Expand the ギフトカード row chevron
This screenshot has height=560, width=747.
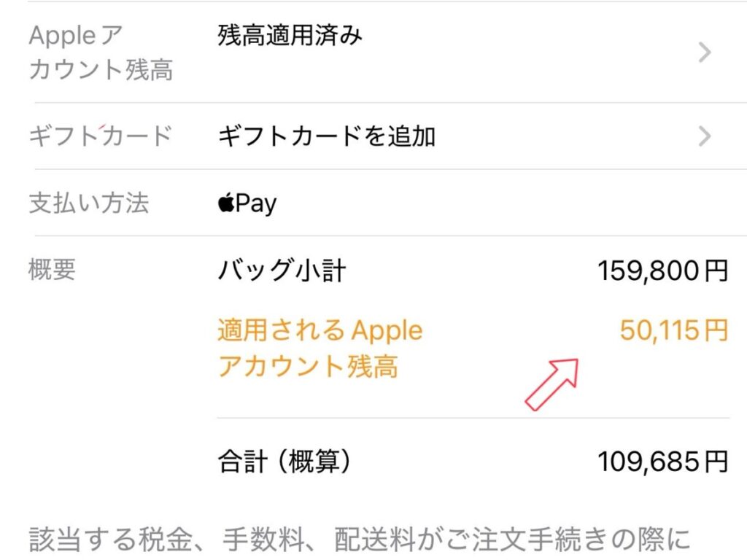coord(704,136)
